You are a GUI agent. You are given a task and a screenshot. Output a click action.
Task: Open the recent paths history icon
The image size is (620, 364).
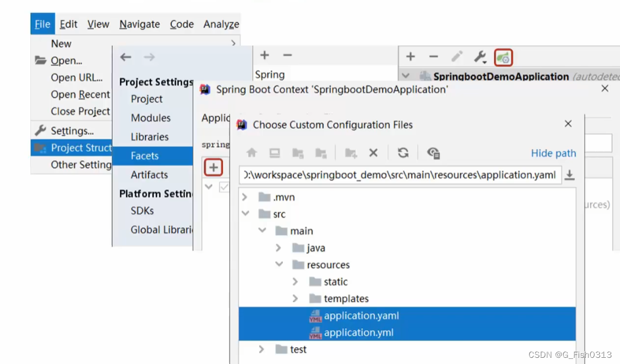[569, 175]
